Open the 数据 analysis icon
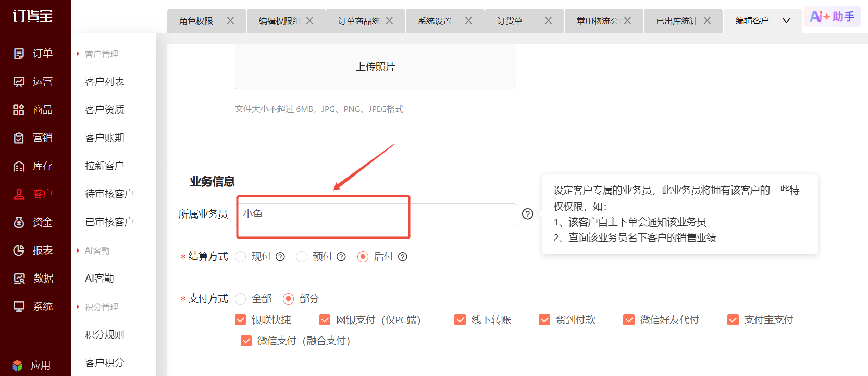Image resolution: width=868 pixels, height=376 pixels. (x=19, y=279)
